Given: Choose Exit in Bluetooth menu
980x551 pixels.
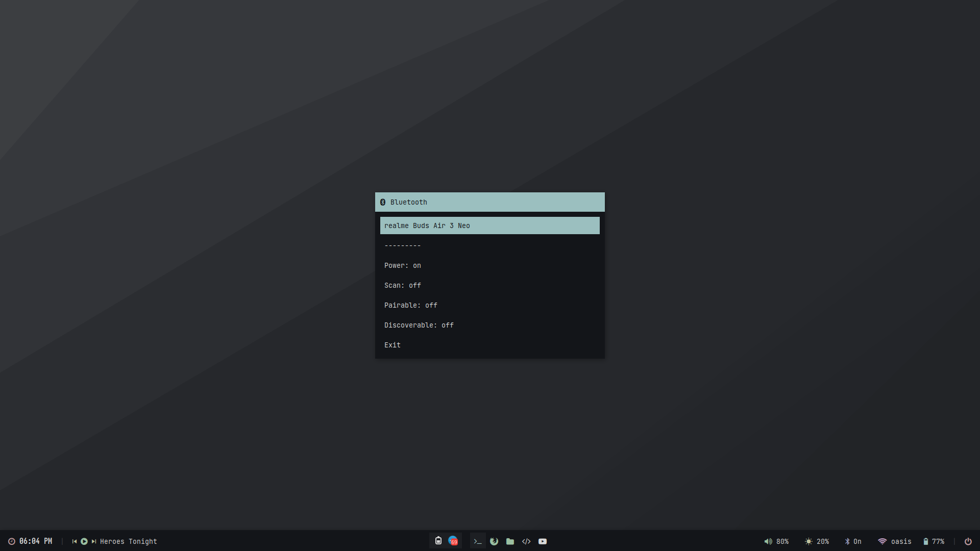Looking at the screenshot, I should pyautogui.click(x=393, y=345).
